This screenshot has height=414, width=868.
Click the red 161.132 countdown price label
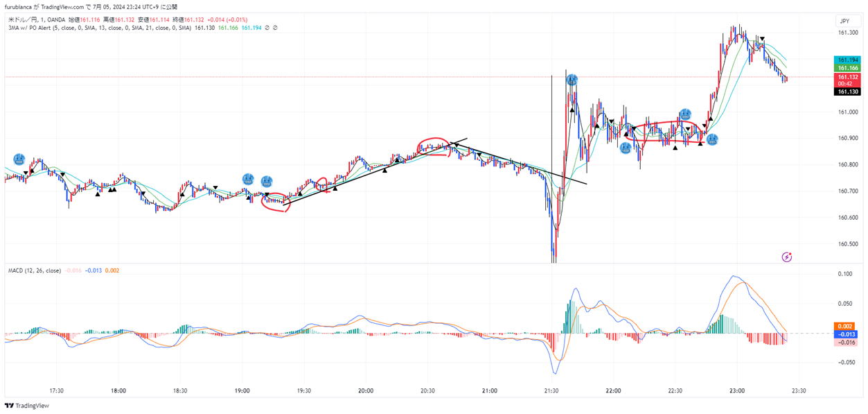(849, 80)
